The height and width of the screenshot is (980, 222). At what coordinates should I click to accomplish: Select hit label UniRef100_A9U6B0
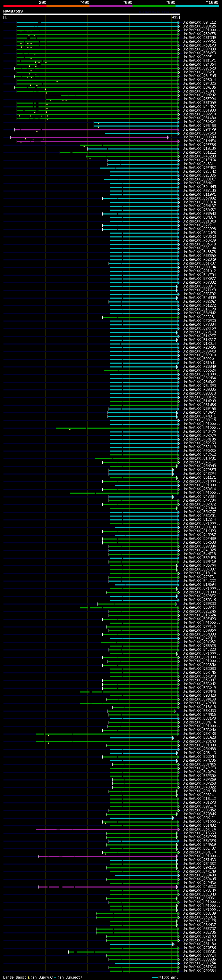(x=199, y=137)
